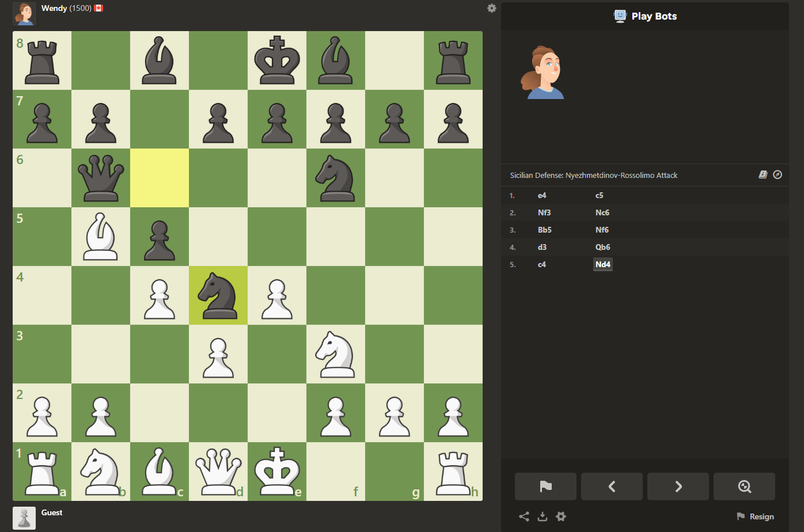The image size is (804, 532).
Task: Select move Bb5 in move list
Action: click(x=545, y=230)
